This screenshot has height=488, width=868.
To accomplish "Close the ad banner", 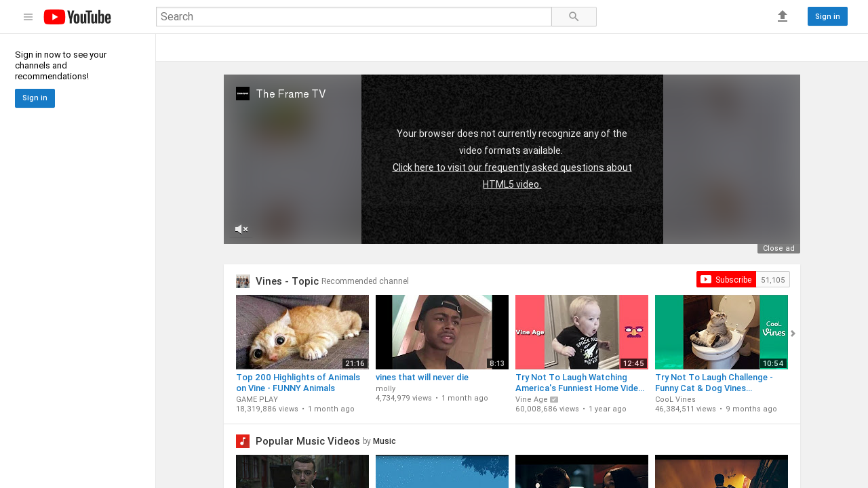I will pyautogui.click(x=778, y=249).
